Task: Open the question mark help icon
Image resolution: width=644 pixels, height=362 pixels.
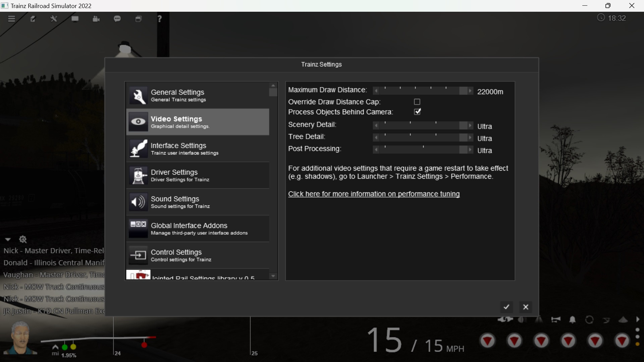Action: pyautogui.click(x=160, y=19)
